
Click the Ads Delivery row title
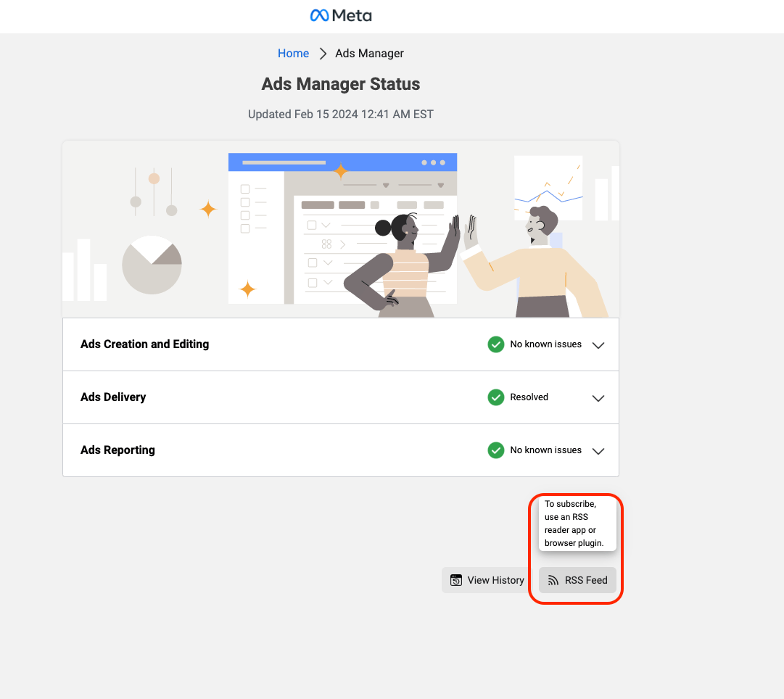pyautogui.click(x=113, y=397)
